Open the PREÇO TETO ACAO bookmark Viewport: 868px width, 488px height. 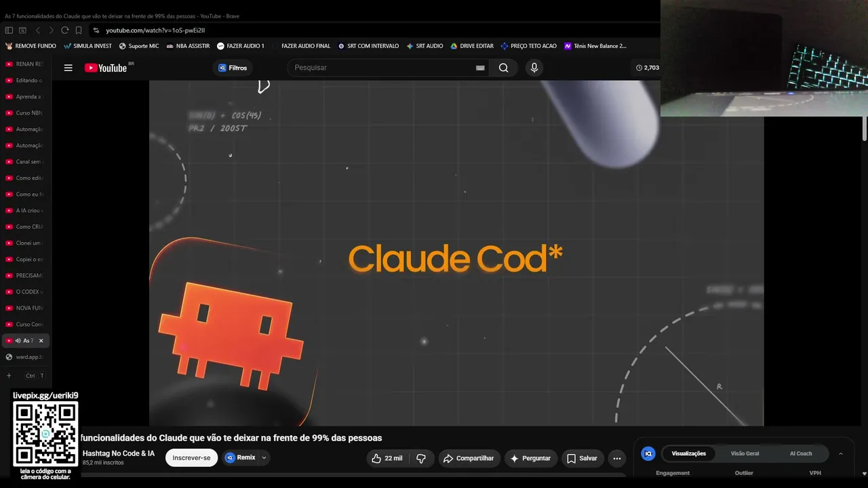[x=528, y=46]
